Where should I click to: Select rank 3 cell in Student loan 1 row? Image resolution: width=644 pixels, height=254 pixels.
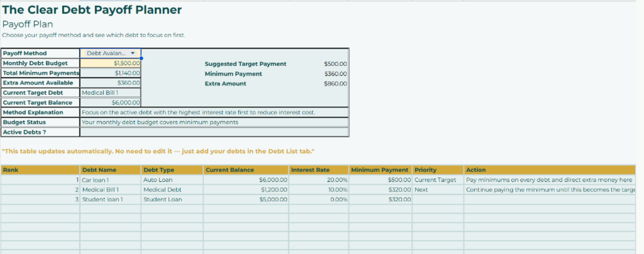click(x=40, y=200)
